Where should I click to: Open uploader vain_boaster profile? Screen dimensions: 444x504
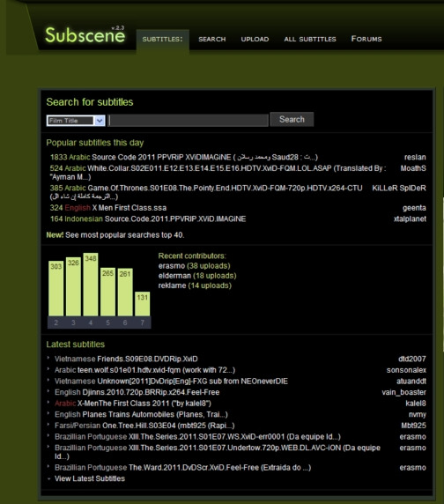403,392
